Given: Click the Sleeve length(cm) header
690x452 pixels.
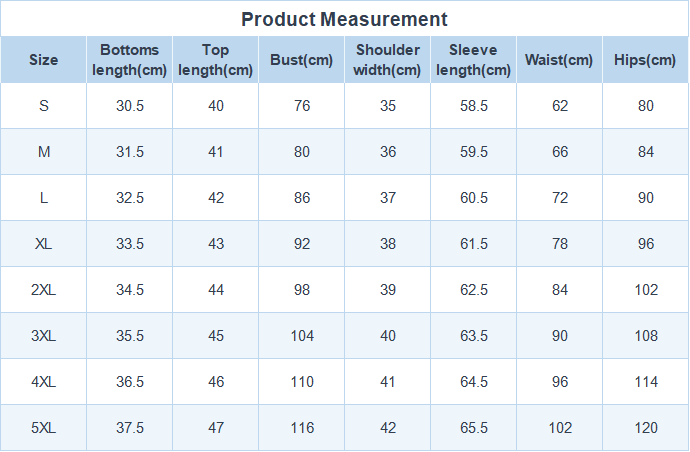Looking at the screenshot, I should 473,60.
